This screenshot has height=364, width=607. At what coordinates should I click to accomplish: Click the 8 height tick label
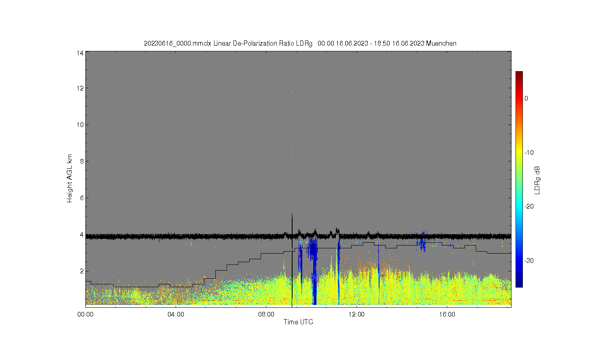82,161
